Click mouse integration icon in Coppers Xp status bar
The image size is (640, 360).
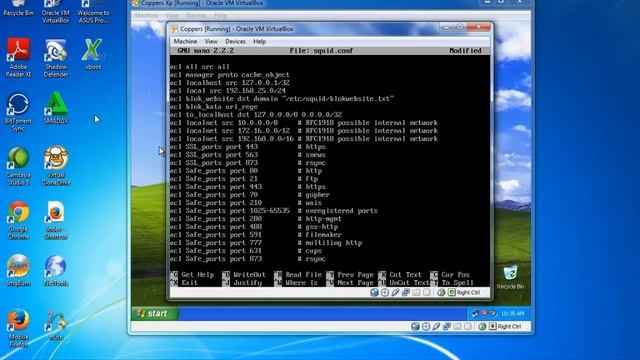tap(482, 326)
